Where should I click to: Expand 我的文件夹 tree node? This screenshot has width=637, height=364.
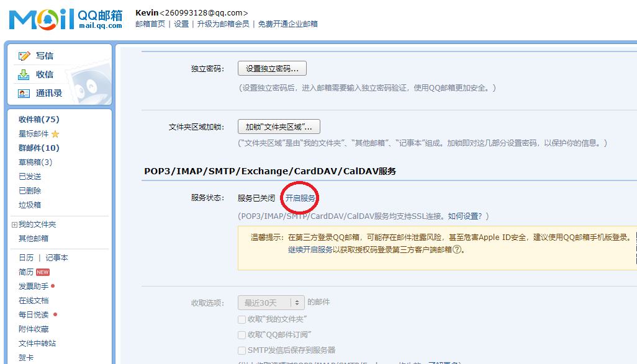tap(14, 224)
